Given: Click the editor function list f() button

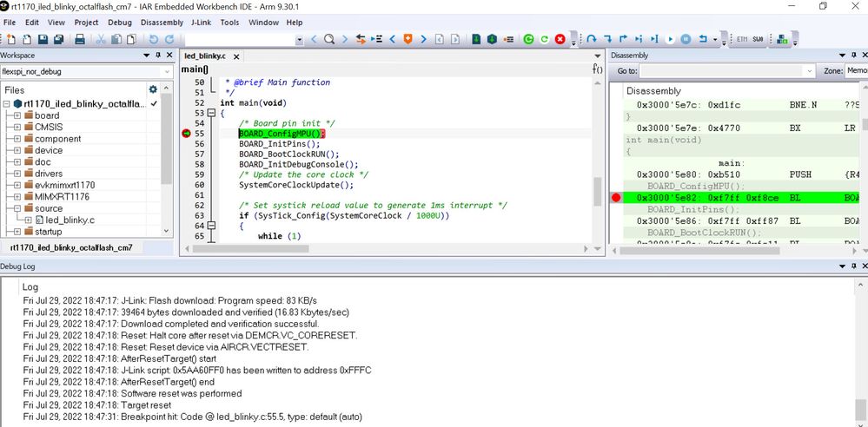Looking at the screenshot, I should pos(597,69).
